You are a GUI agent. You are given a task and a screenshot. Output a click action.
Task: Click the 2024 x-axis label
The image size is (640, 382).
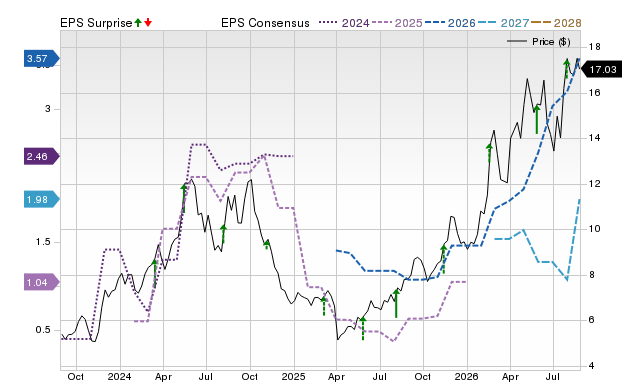point(120,376)
